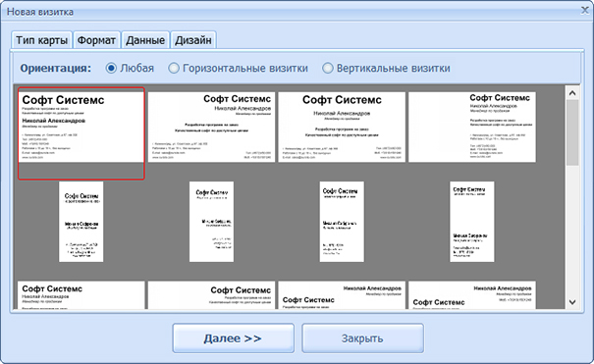The height and width of the screenshot is (364, 594).
Task: Select third vertical card template
Action: 342,222
